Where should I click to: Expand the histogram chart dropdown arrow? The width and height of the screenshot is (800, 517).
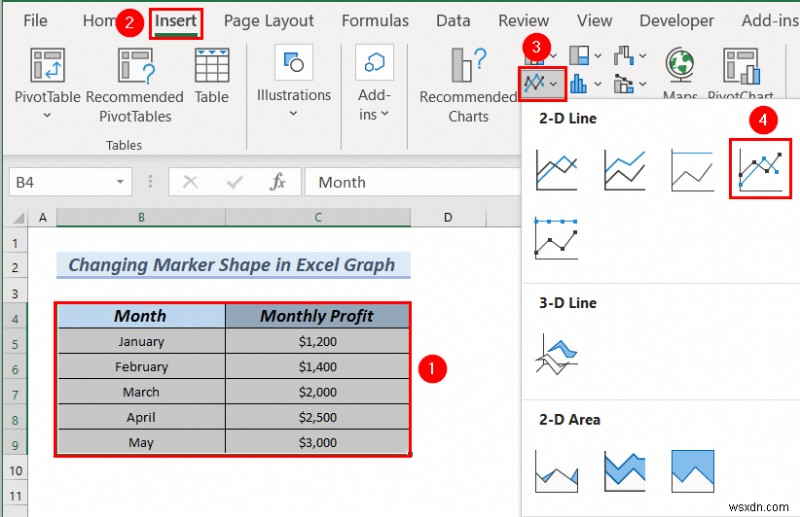598,84
